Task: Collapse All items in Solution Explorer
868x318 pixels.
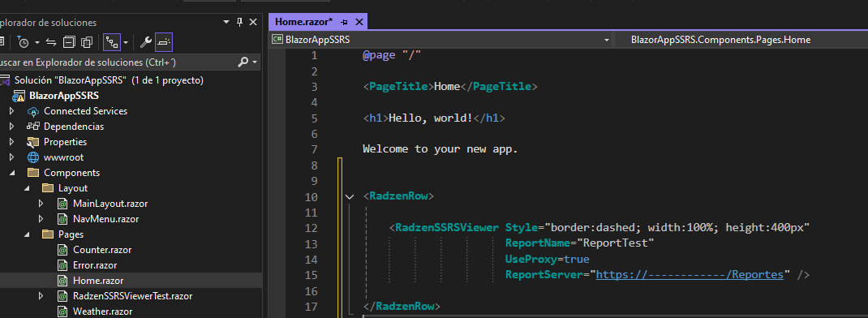Action: (69, 41)
